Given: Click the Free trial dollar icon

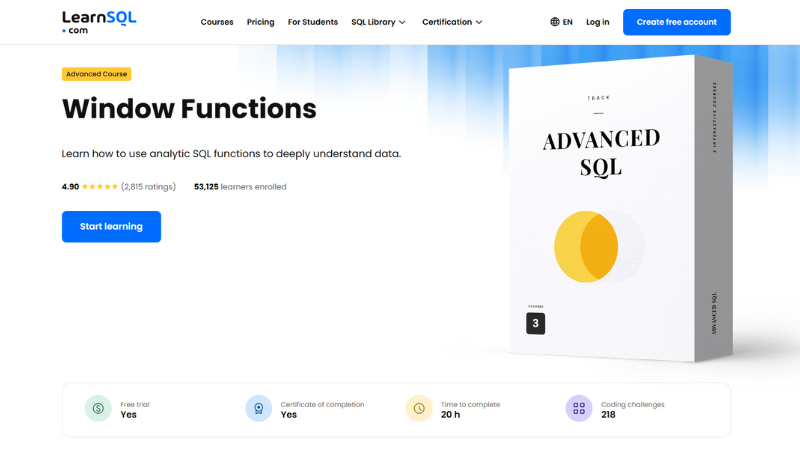Looking at the screenshot, I should click(98, 408).
